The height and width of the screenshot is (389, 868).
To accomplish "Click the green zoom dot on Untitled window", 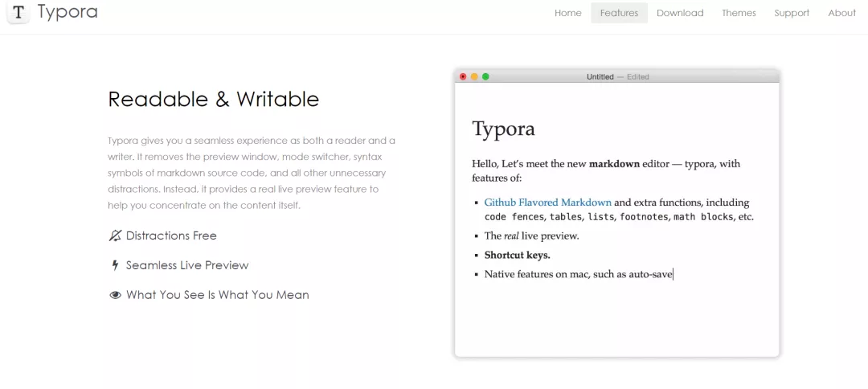I will tap(485, 77).
